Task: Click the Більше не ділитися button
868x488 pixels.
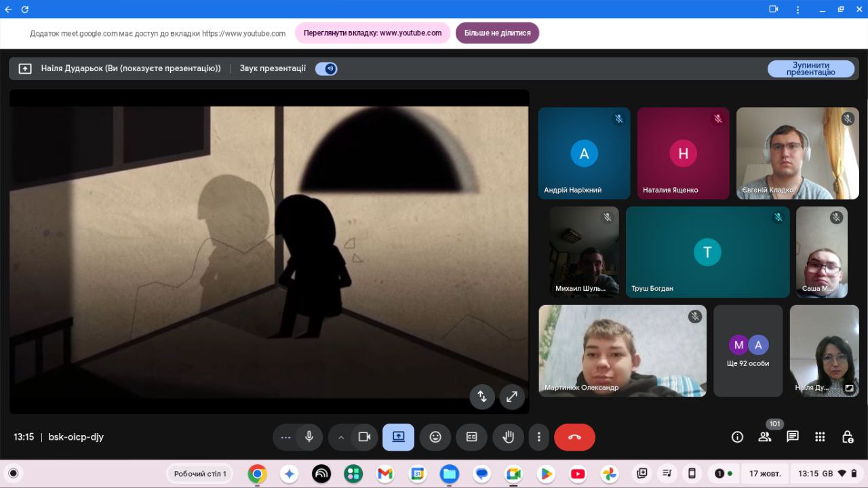Action: point(497,33)
